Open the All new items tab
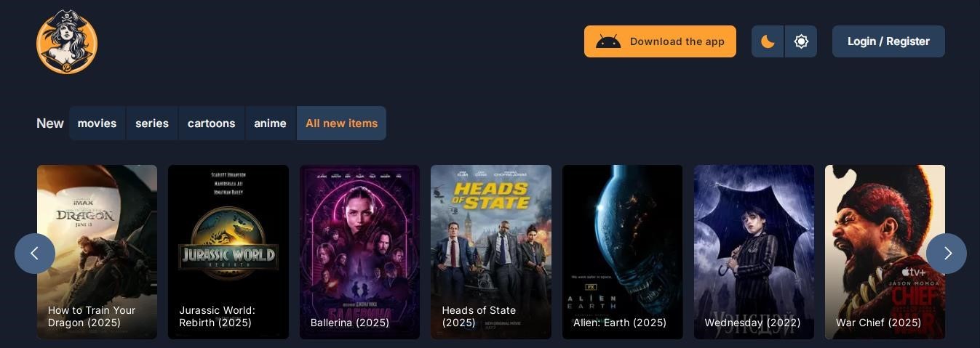Screen dimensions: 980x348 click(x=341, y=124)
